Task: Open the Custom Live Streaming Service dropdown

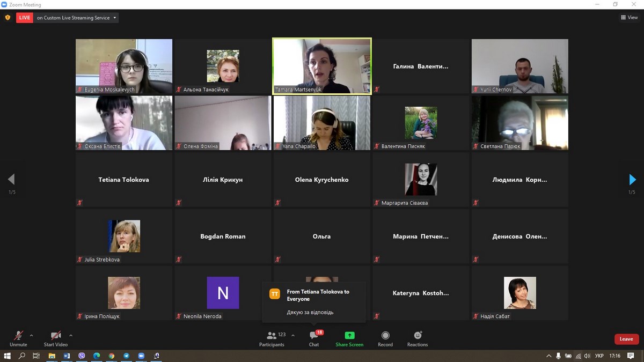Action: click(x=76, y=18)
